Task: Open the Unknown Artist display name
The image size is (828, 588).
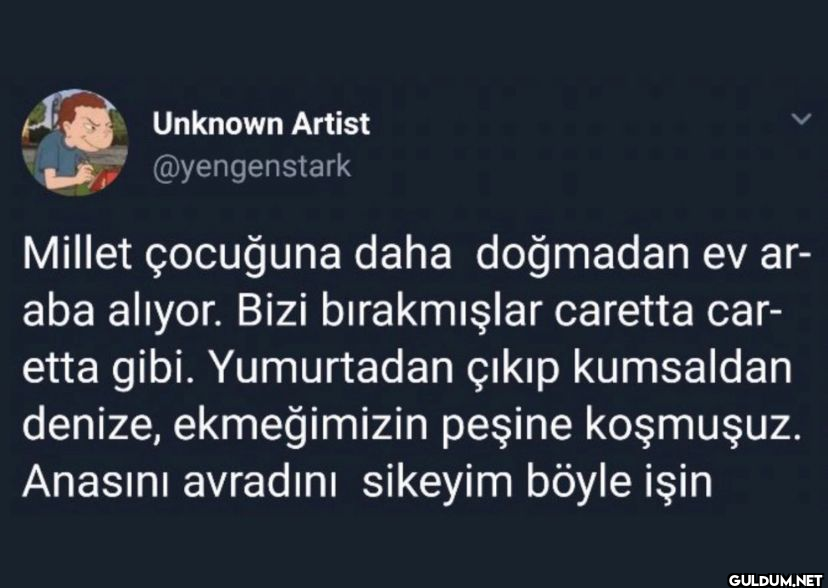Action: coord(261,124)
